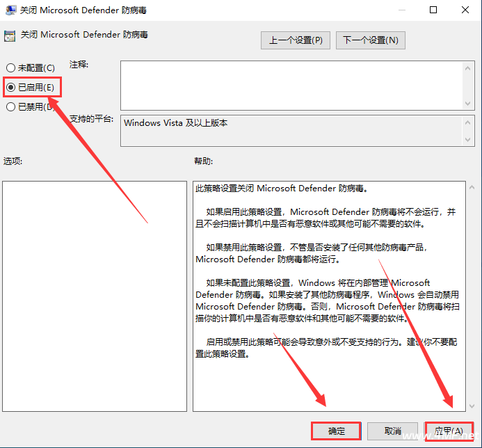This screenshot has width=482, height=448.
Task: Minimize the policy settings window
Action: (402, 10)
